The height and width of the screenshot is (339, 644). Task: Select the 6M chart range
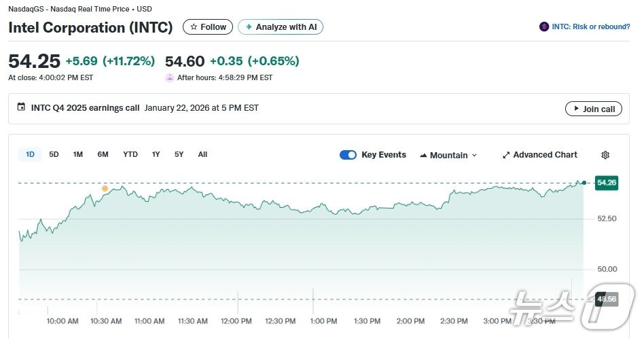[103, 154]
